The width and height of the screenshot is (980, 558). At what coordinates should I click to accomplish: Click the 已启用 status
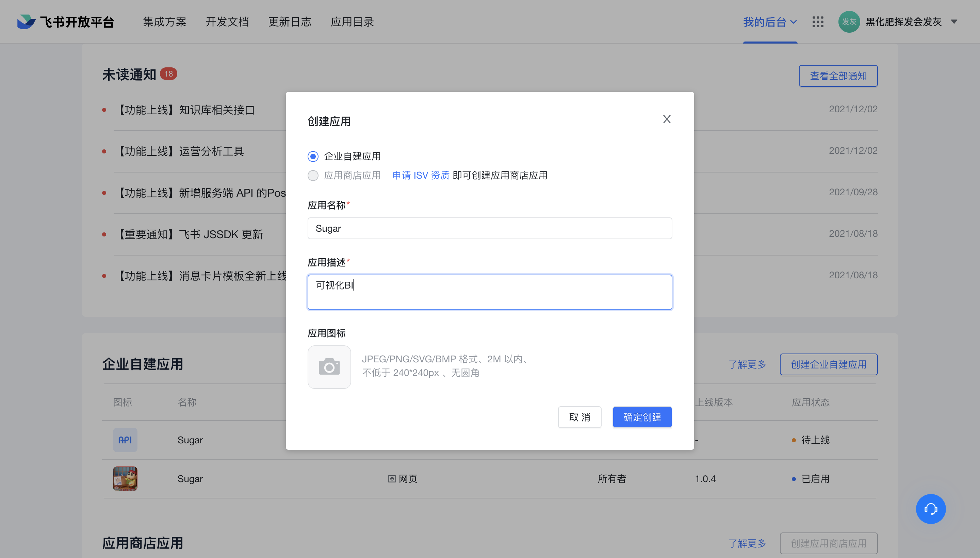pyautogui.click(x=810, y=479)
